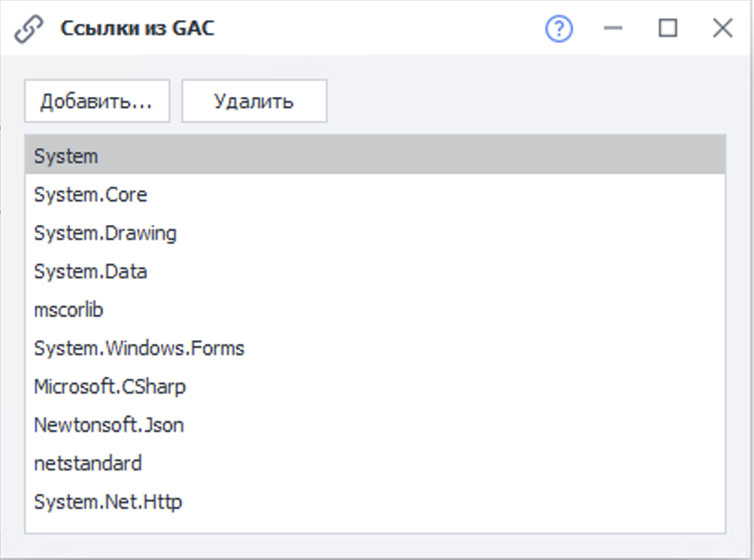Close the Ссылки из GAC dialog
754x560 pixels.
[x=723, y=29]
